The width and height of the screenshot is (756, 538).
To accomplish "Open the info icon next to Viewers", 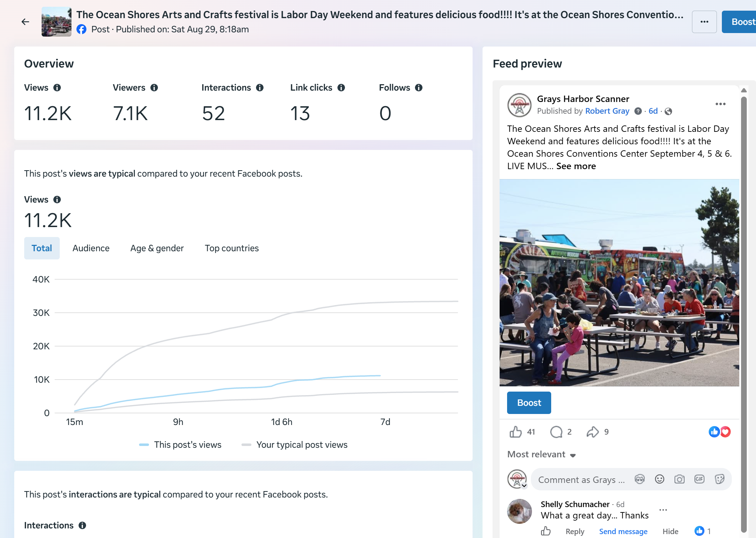I will click(154, 87).
